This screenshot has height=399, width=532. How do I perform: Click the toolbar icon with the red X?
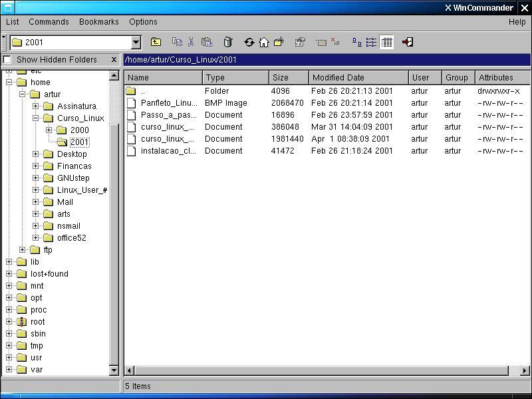(x=335, y=41)
